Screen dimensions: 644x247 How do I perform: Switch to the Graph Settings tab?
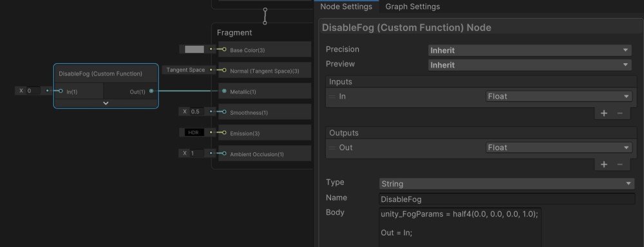point(412,6)
